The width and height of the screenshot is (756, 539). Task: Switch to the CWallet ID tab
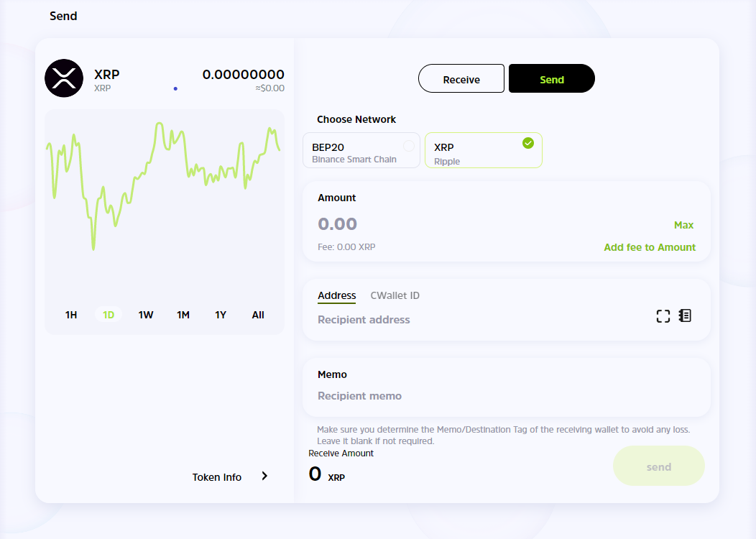tap(395, 295)
